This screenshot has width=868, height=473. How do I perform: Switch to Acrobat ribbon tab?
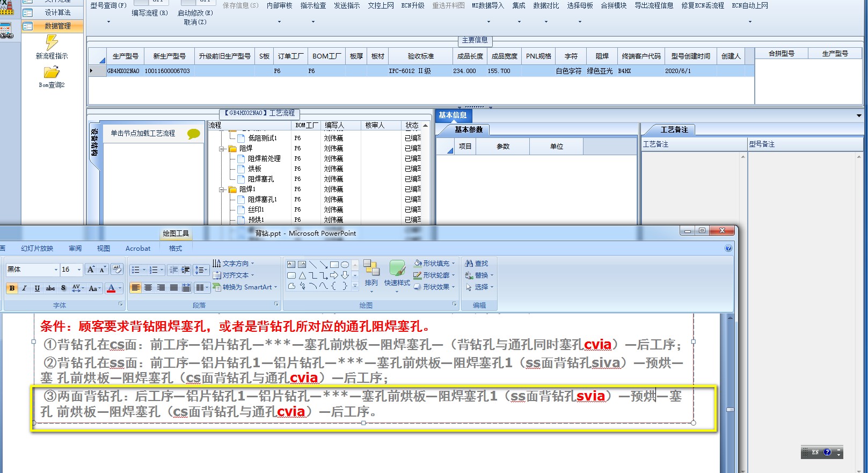[138, 249]
